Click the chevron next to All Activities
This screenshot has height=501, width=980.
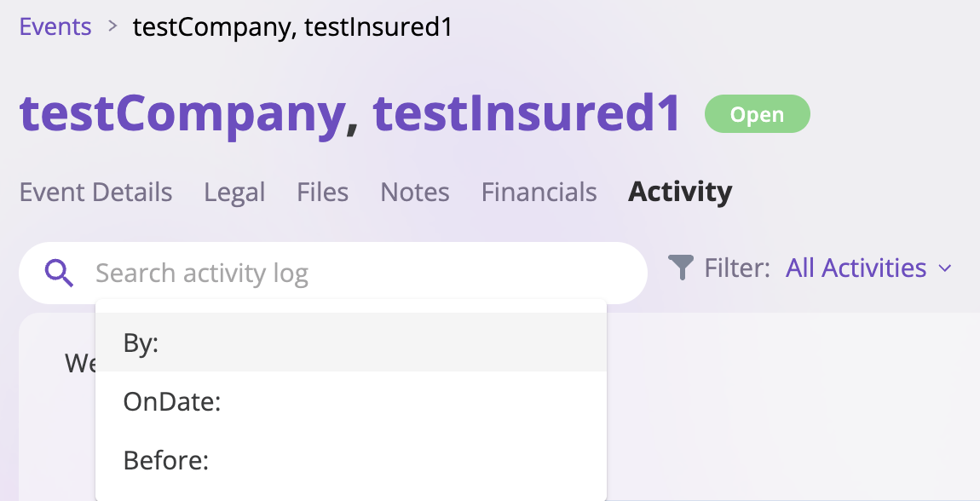coord(944,268)
